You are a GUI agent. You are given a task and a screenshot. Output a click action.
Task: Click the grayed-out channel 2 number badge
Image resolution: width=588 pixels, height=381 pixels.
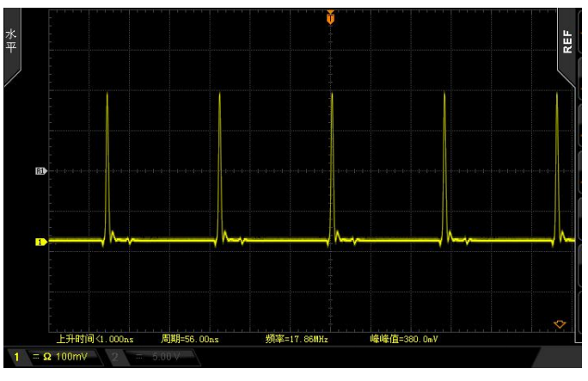click(x=113, y=356)
